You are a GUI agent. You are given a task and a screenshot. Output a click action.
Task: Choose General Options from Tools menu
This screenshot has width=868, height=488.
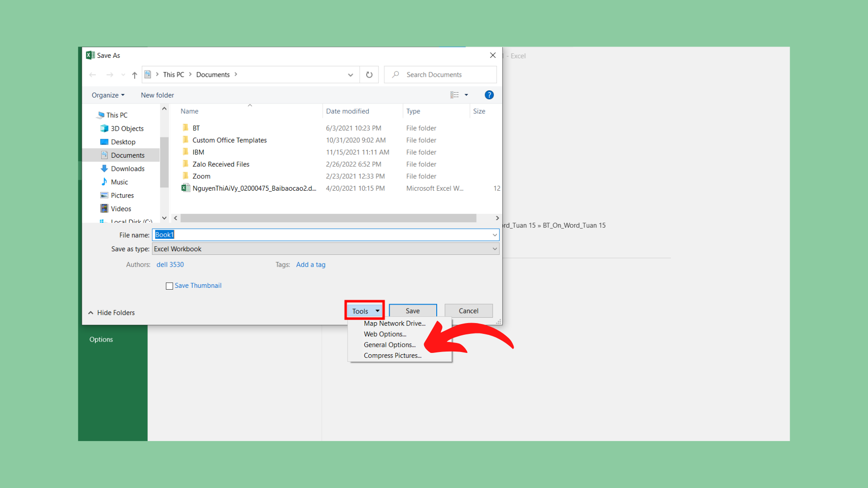(x=389, y=345)
